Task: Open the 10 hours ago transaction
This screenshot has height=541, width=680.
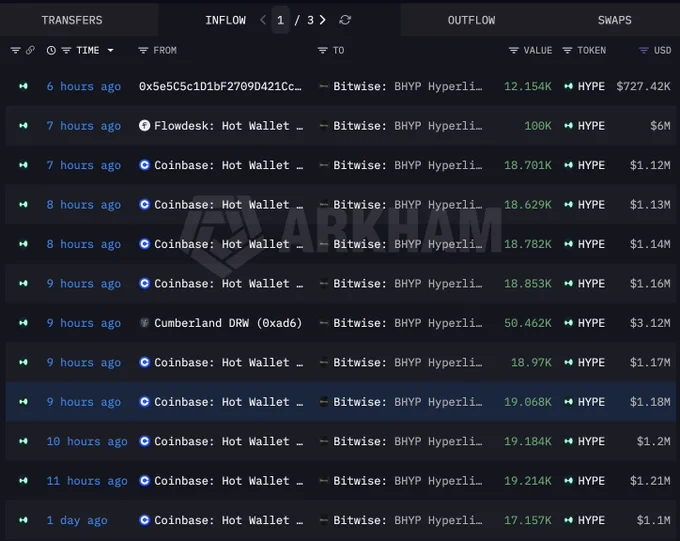Action: (87, 441)
